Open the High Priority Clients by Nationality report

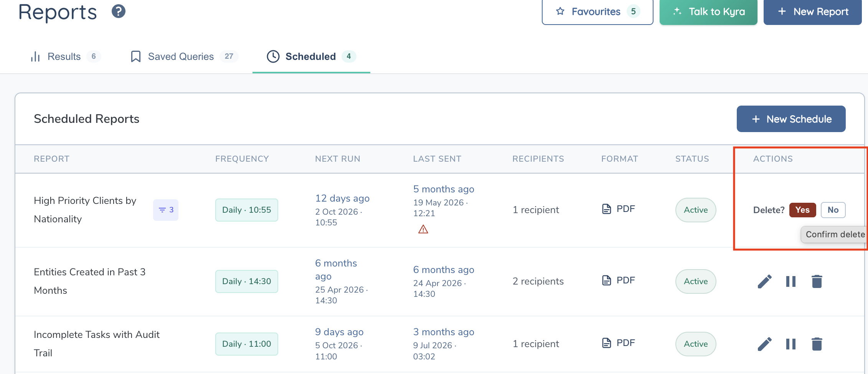coord(85,210)
